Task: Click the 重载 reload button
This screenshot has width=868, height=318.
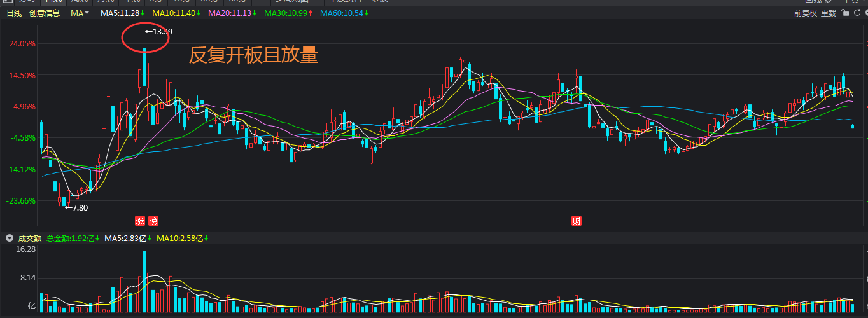Action: pos(829,13)
